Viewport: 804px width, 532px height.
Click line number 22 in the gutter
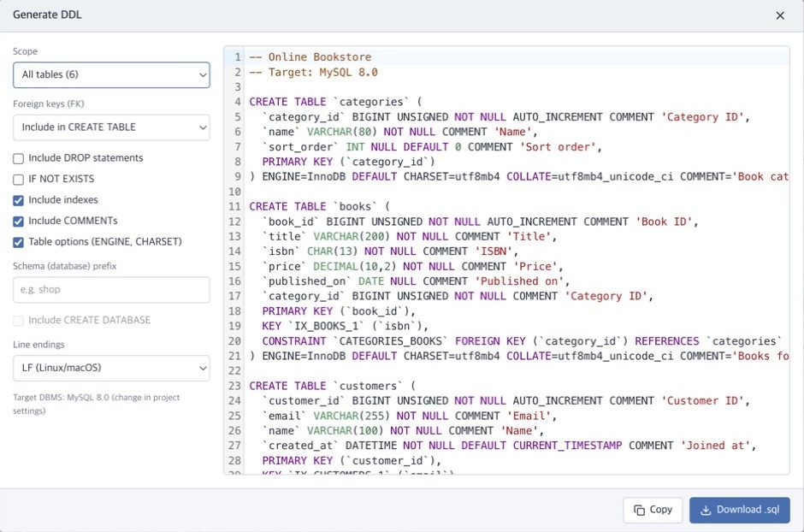pyautogui.click(x=234, y=370)
